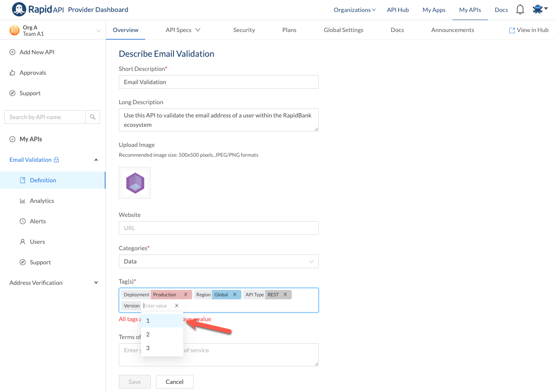Open the user avatar menu
The height and width of the screenshot is (392, 555).
coord(540,9)
